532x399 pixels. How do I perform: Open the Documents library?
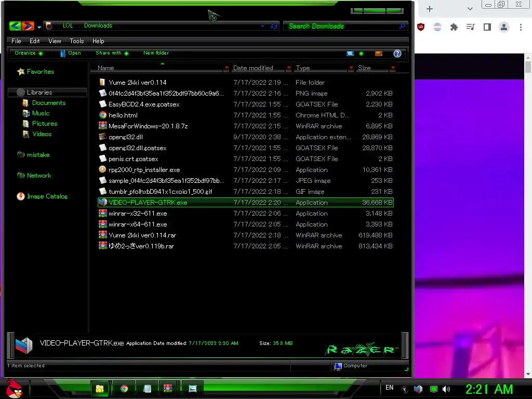coord(44,103)
